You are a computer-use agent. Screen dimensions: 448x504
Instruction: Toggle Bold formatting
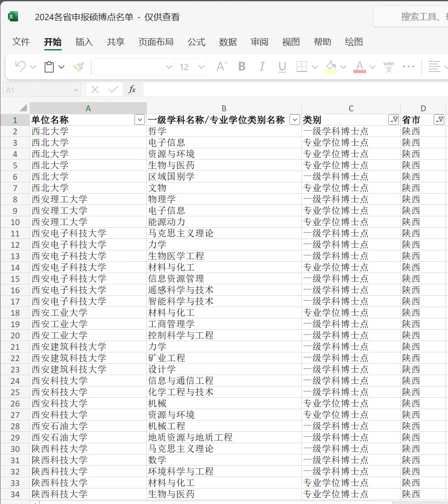242,66
